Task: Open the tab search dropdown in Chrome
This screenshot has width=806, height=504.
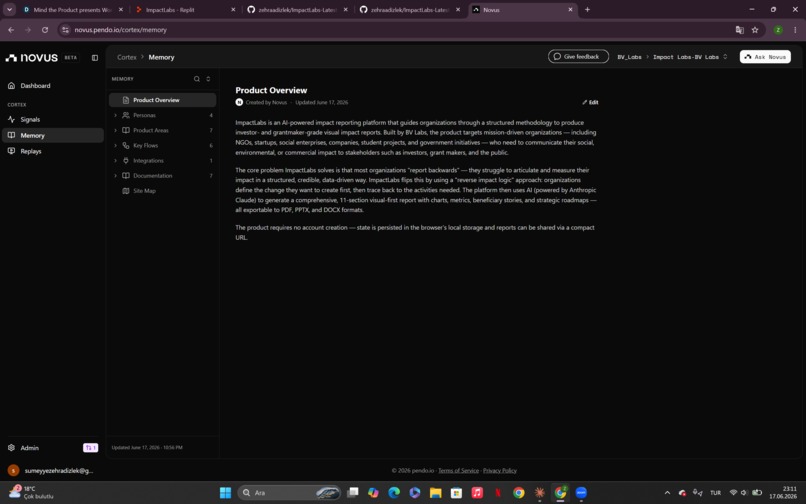Action: pos(9,10)
